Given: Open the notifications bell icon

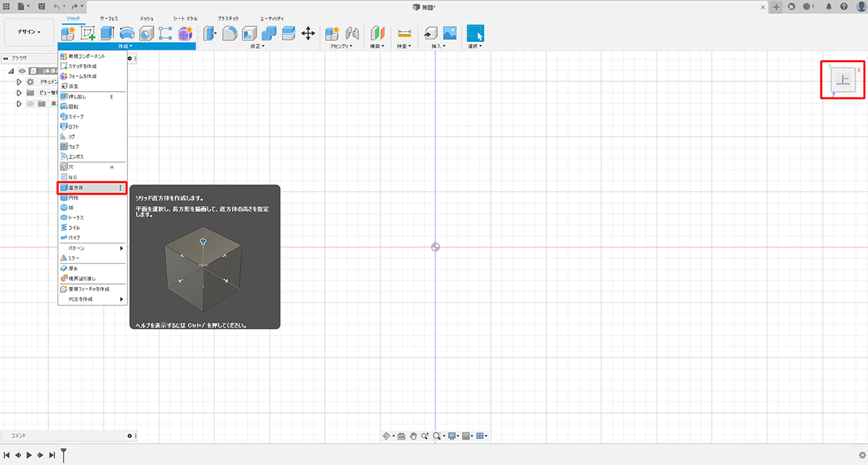Looking at the screenshot, I should (x=829, y=7).
